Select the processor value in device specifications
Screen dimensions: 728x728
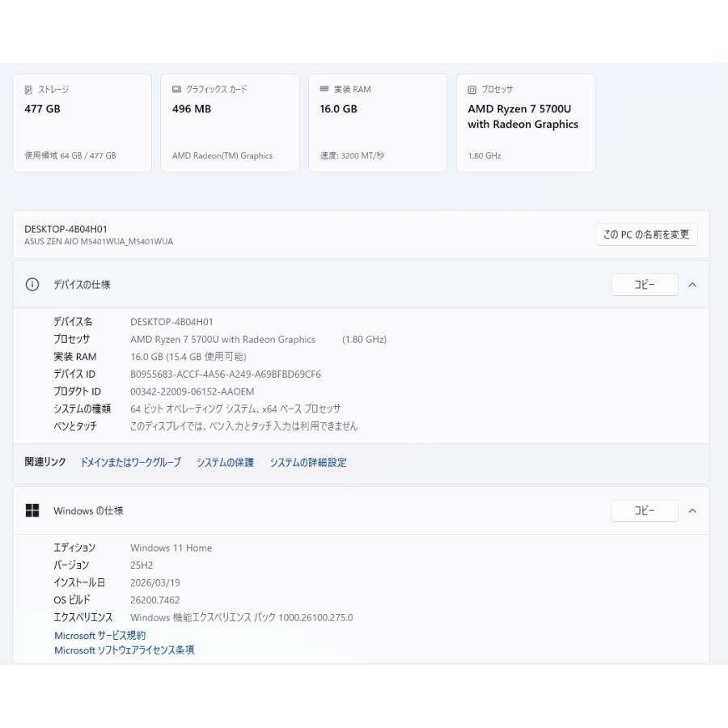click(258, 340)
